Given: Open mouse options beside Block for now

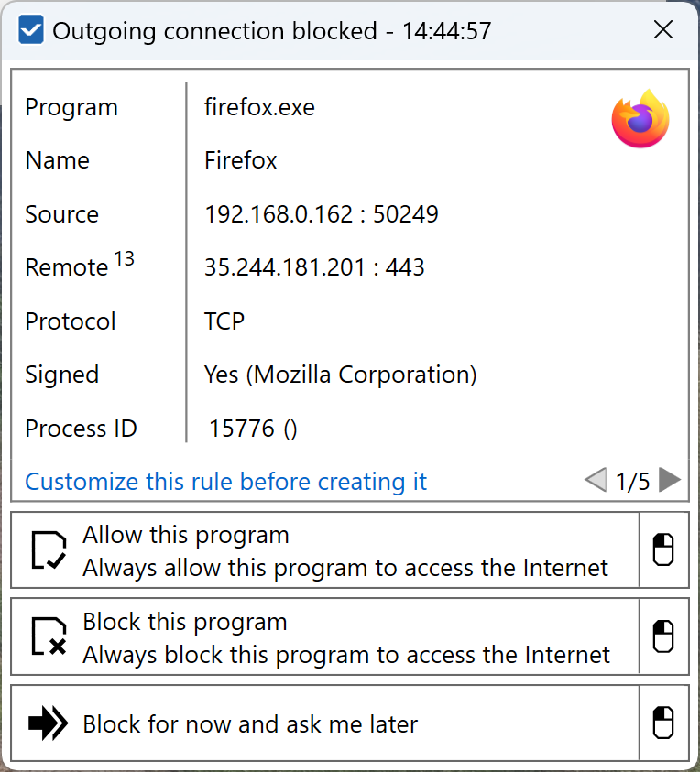Looking at the screenshot, I should click(663, 723).
